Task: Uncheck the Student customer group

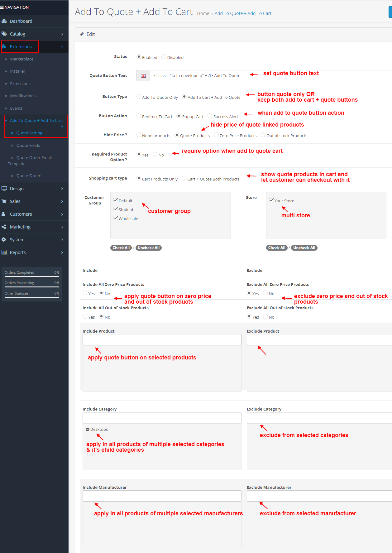Action: 116,209
